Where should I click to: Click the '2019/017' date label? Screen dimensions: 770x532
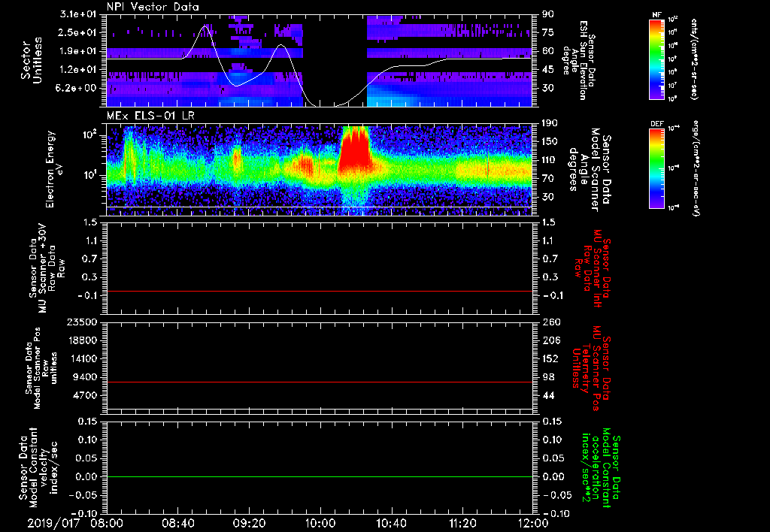[53, 523]
